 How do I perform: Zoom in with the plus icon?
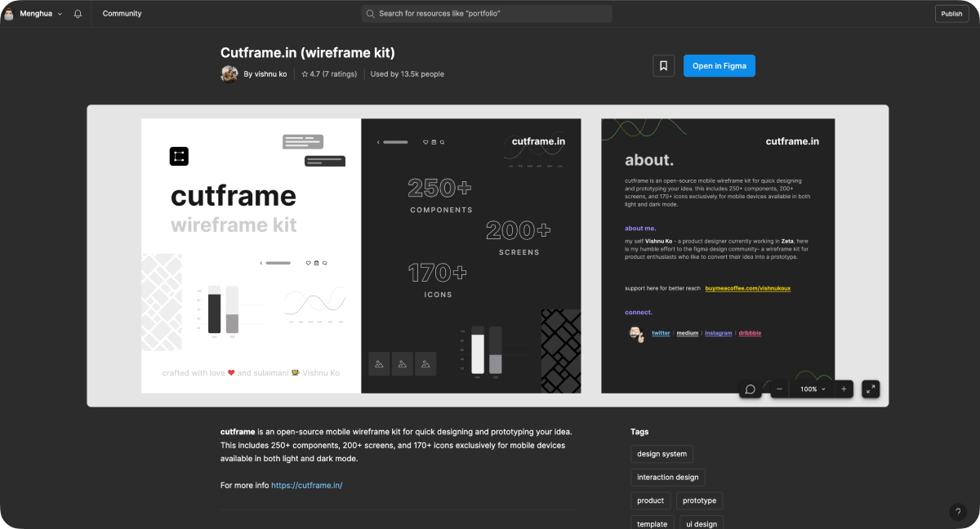pyautogui.click(x=844, y=389)
